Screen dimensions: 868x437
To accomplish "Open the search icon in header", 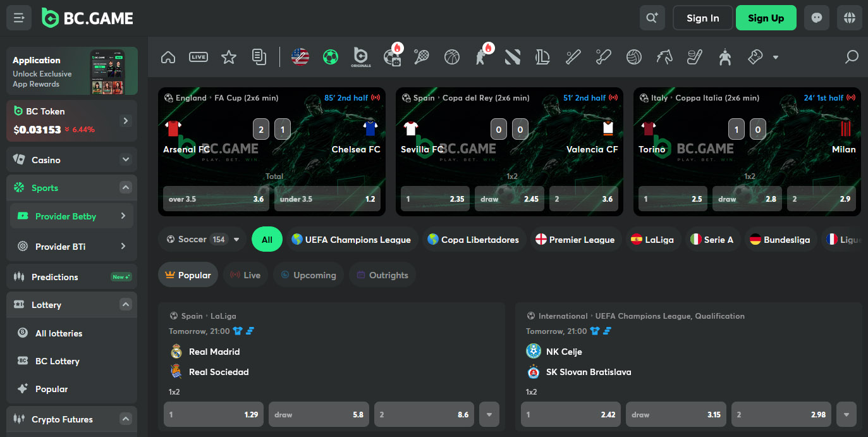I will 652,18.
